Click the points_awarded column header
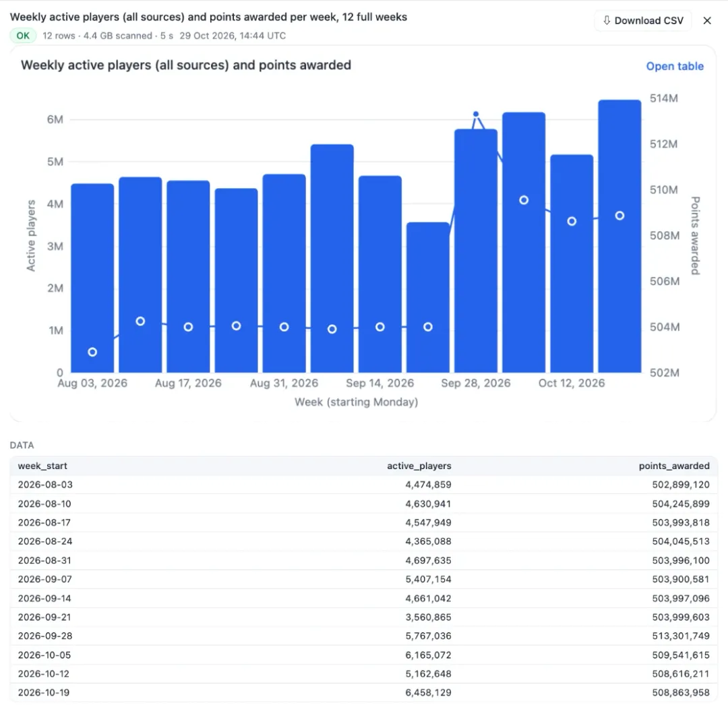This screenshot has height=705, width=728. [673, 466]
